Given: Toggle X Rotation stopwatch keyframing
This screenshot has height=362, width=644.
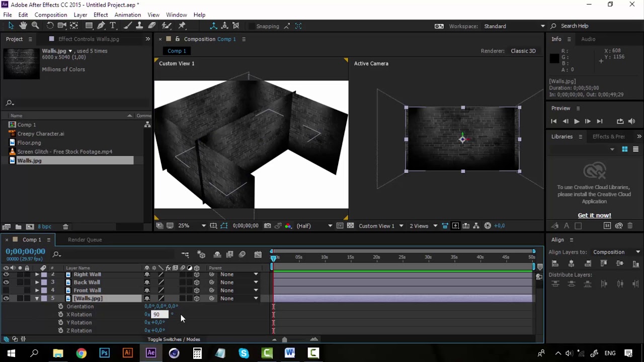Looking at the screenshot, I should 61,314.
